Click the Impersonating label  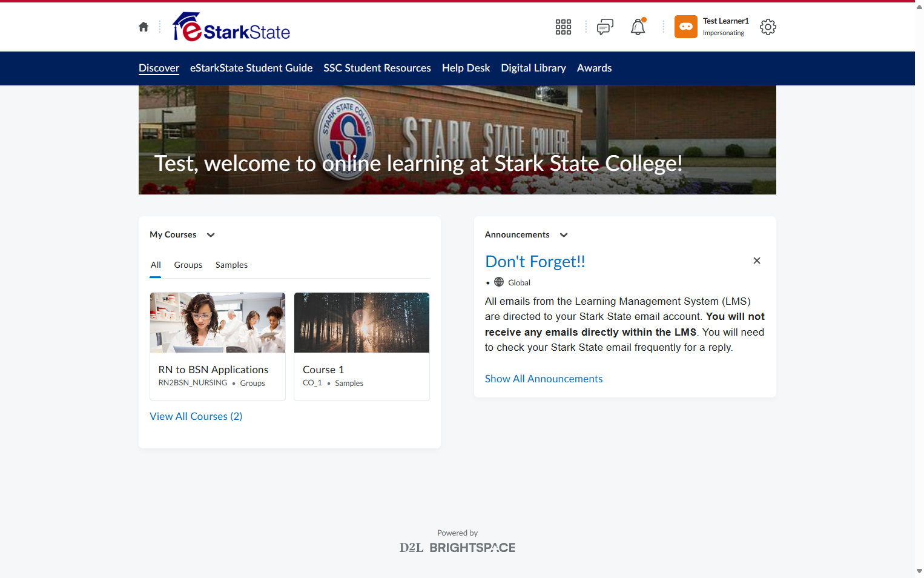coord(724,33)
